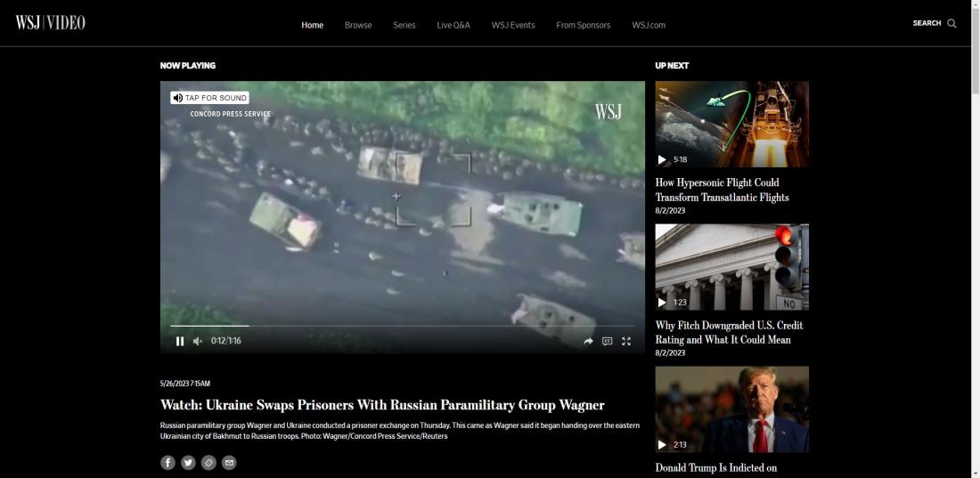This screenshot has height=478, width=980.
Task: Select the Home nav item
Action: coord(313,25)
